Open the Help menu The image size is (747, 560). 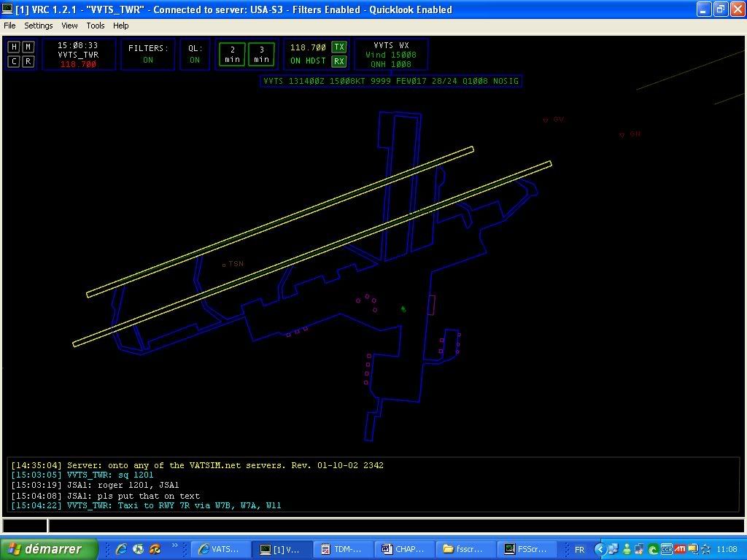(x=121, y=26)
